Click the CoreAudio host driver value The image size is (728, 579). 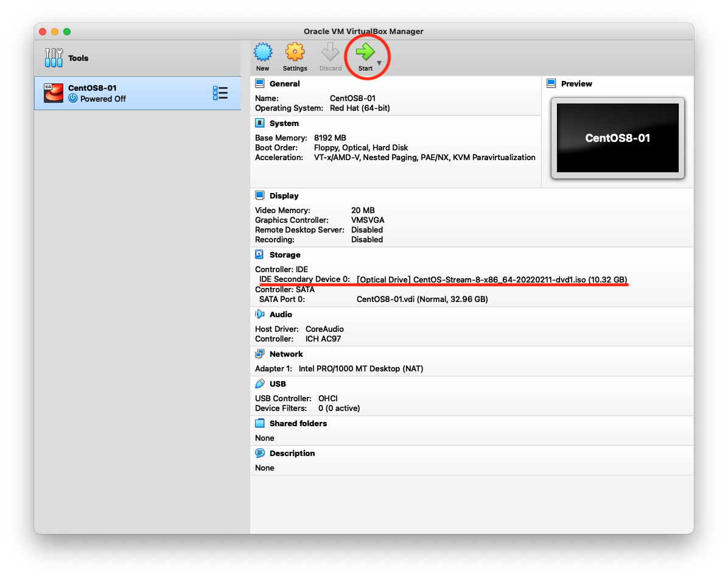tap(324, 329)
